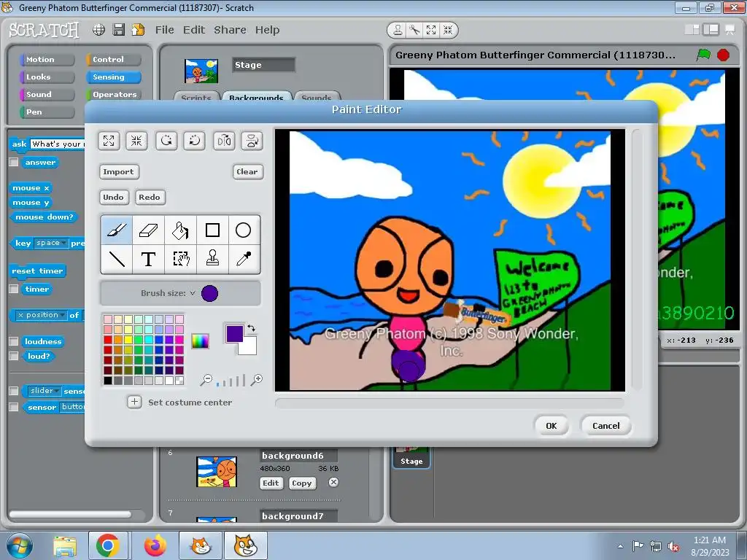Viewport: 747px width, 560px height.
Task: Click the red stop sign button
Action: (x=723, y=55)
